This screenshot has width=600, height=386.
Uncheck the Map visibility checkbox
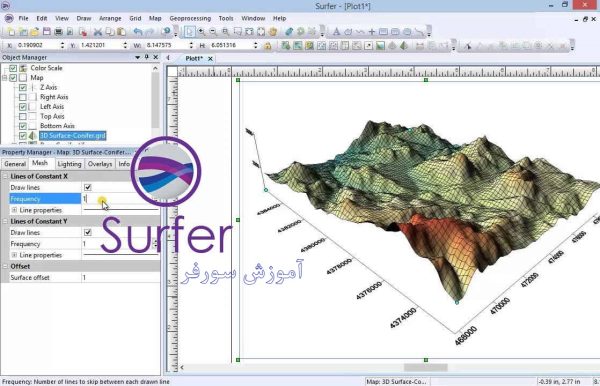coord(13,78)
